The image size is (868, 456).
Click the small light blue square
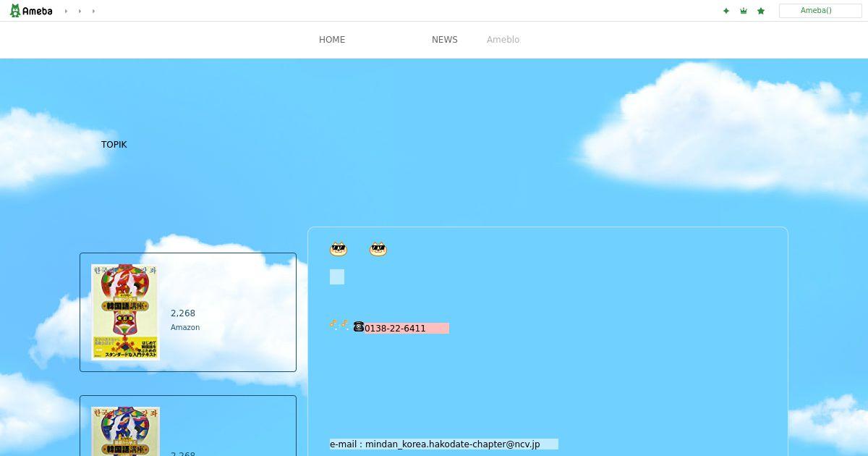tap(337, 277)
